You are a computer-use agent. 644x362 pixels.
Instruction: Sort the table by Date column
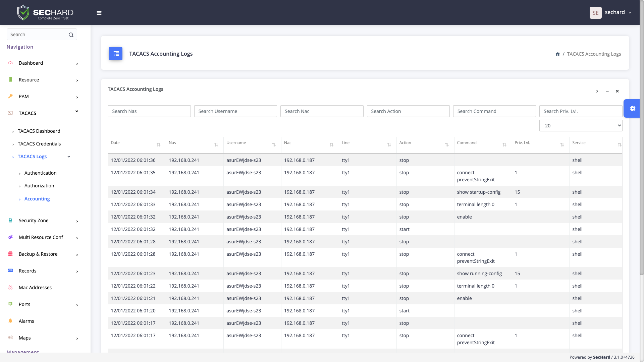click(x=158, y=145)
